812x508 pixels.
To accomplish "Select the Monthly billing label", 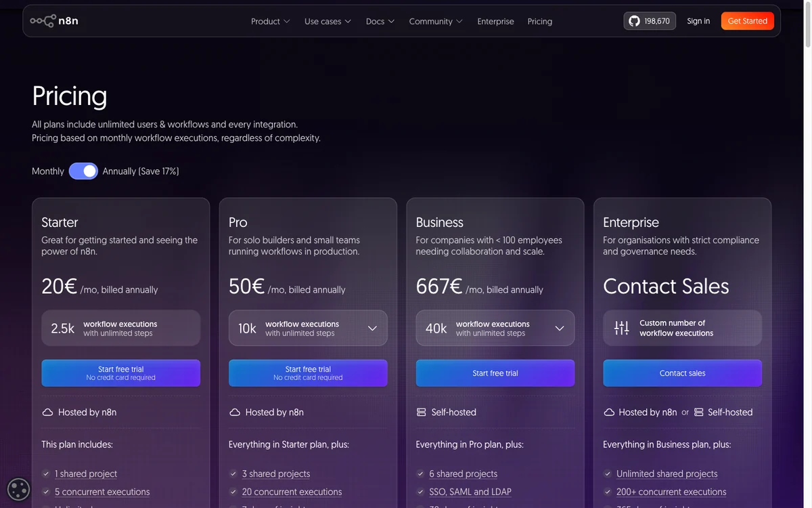I will (x=48, y=171).
